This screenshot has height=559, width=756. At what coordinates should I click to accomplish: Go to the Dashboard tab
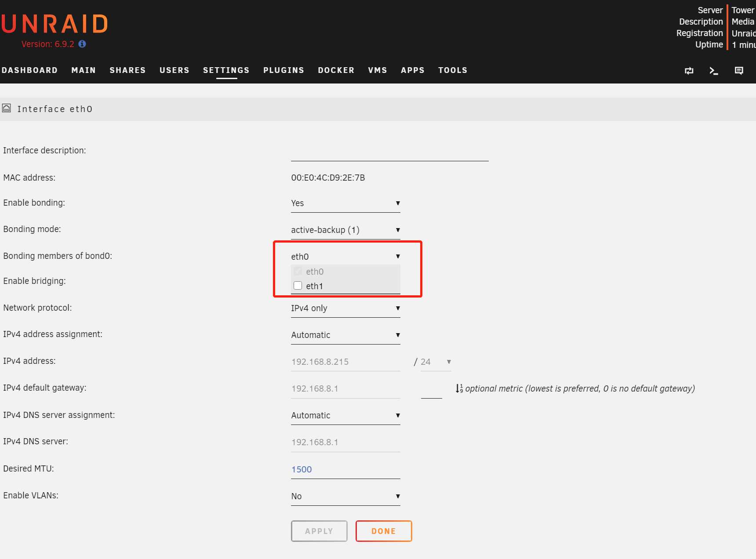29,70
